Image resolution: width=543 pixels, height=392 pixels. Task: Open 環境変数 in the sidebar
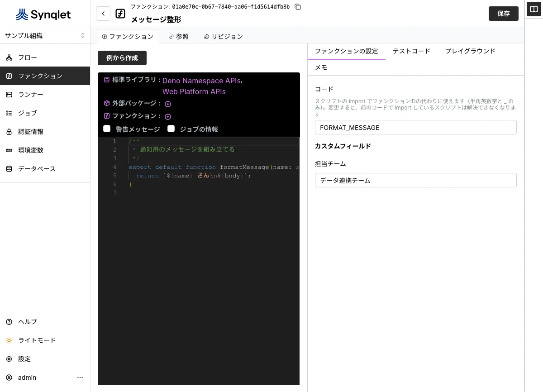pyautogui.click(x=45, y=150)
